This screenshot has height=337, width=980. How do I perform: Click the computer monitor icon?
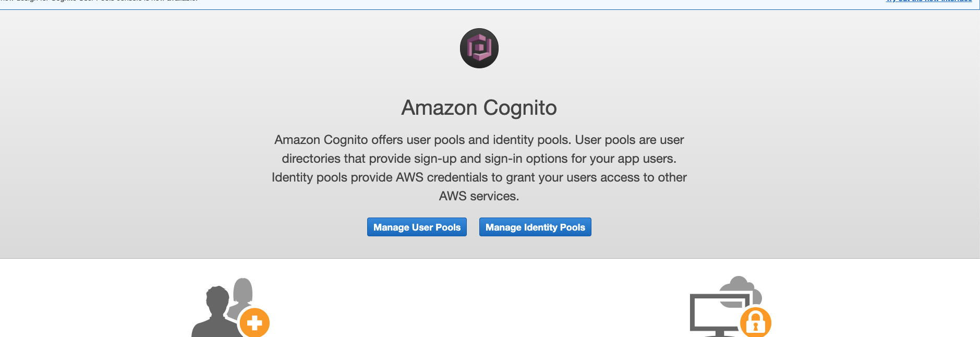(720, 315)
